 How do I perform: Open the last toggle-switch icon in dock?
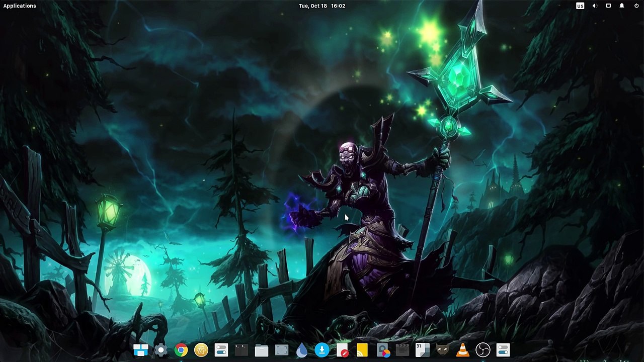503,350
